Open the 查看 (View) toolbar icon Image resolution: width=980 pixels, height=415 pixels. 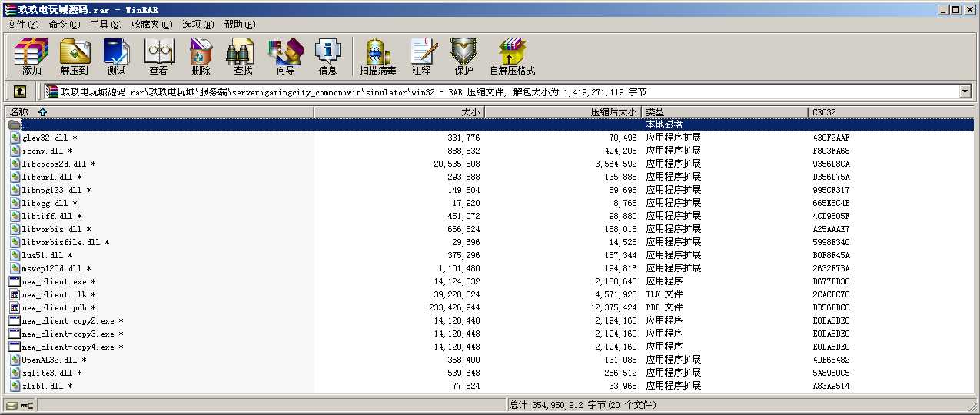click(158, 56)
